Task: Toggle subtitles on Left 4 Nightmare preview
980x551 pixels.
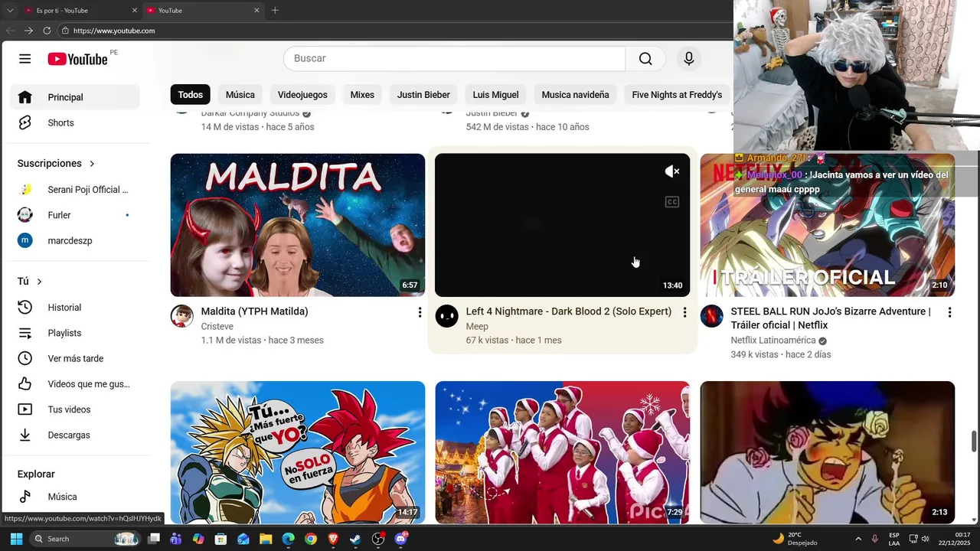Action: [671, 202]
